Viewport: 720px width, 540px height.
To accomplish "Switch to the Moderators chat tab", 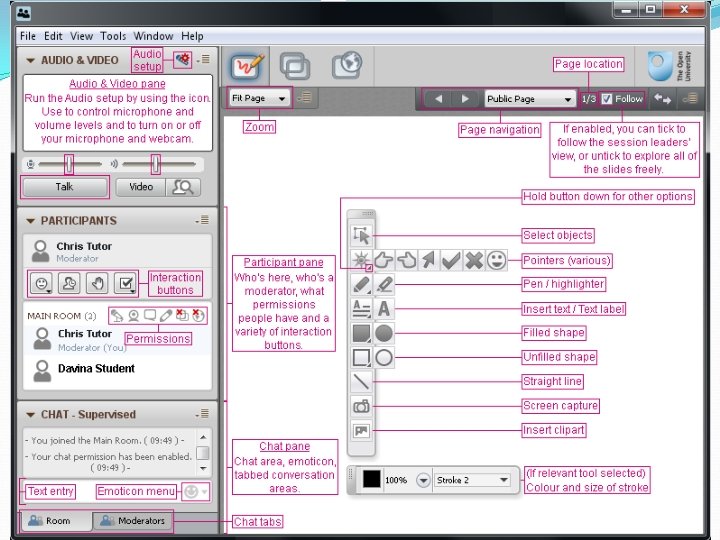I will pos(132,521).
